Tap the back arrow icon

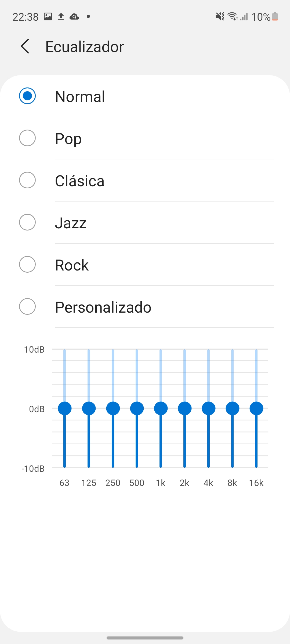pos(25,46)
